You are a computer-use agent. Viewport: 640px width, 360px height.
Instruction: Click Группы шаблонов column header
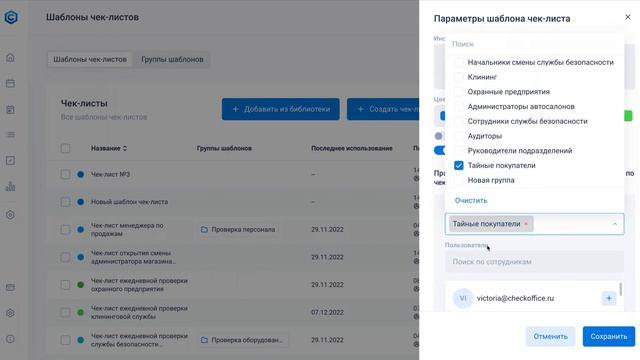click(x=224, y=148)
